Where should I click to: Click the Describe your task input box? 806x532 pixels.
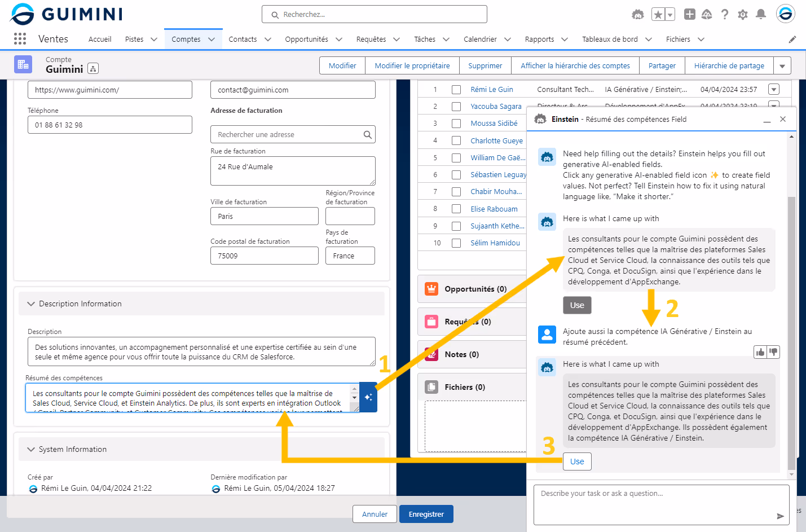(x=661, y=505)
